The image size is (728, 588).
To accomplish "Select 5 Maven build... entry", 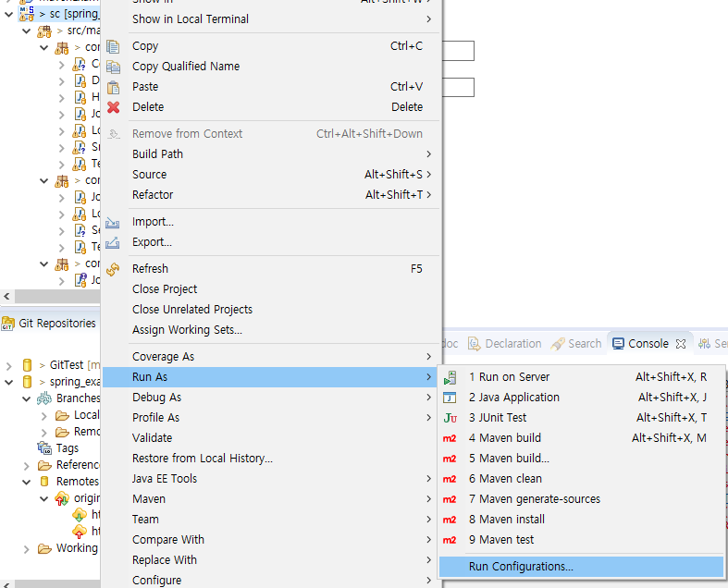I will coord(581,459).
